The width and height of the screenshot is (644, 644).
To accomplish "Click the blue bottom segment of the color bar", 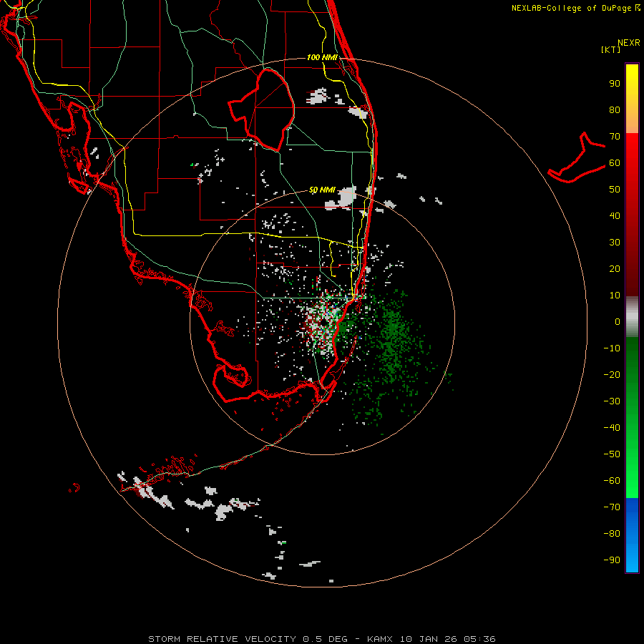I will click(632, 535).
